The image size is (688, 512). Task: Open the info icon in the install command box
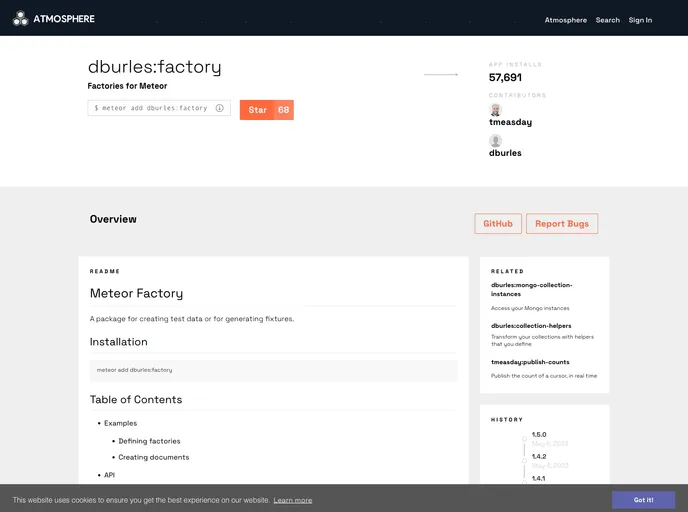click(x=219, y=108)
